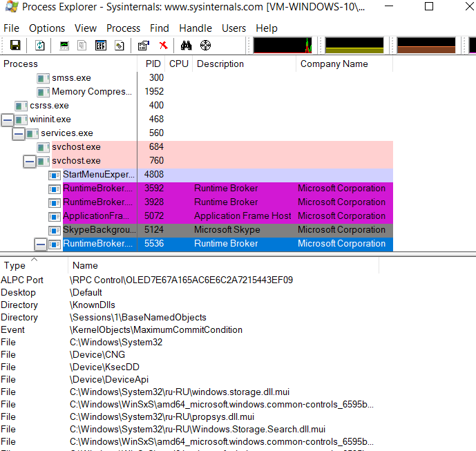The height and width of the screenshot is (451, 476).
Task: Collapse the svchost.exe PID 760 node
Action: (30, 162)
